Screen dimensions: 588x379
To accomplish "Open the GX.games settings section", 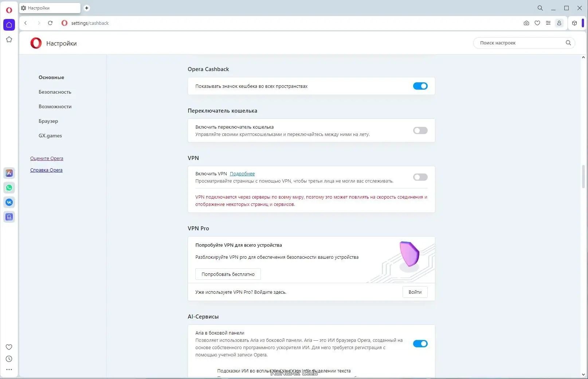I will point(50,136).
